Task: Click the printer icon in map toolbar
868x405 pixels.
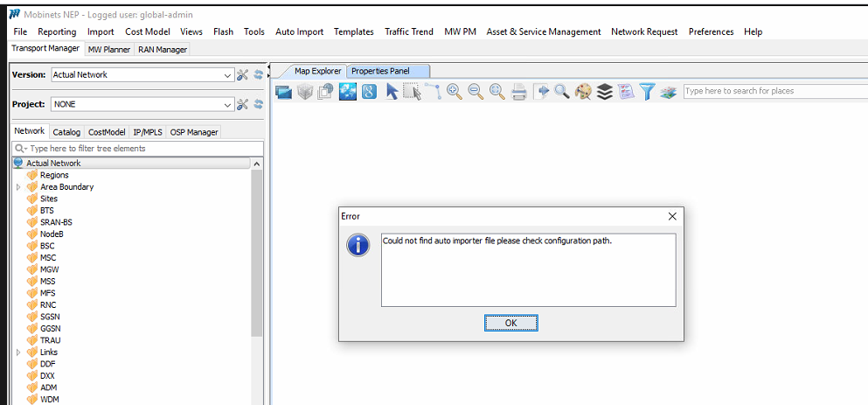Action: (518, 91)
